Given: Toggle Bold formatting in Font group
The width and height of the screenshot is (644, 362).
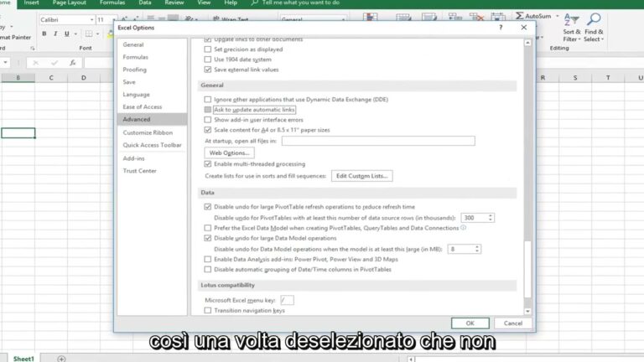Looking at the screenshot, I should click(x=44, y=34).
